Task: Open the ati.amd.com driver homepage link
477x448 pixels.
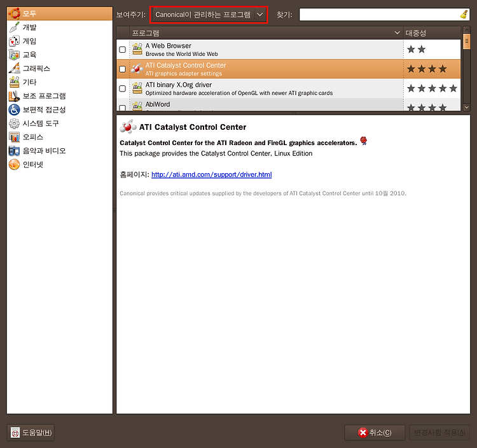Action: tap(211, 175)
